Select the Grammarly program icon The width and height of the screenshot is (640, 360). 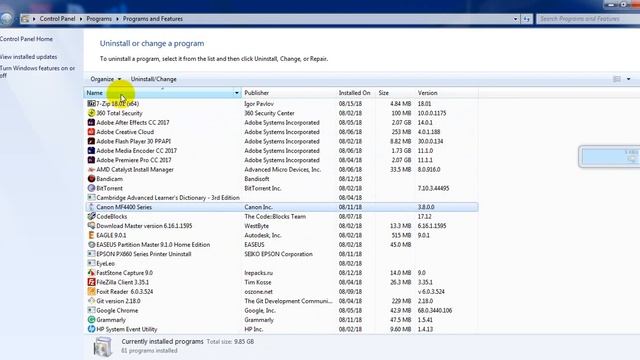[91, 320]
